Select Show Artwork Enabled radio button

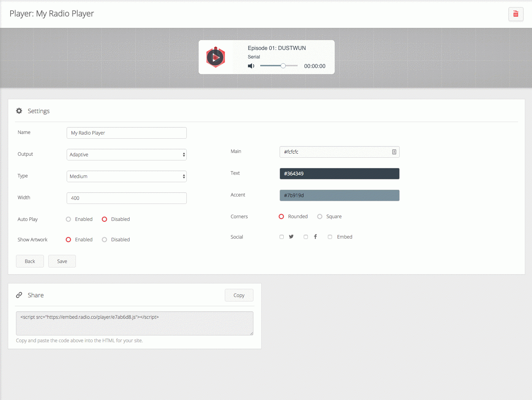tap(68, 240)
